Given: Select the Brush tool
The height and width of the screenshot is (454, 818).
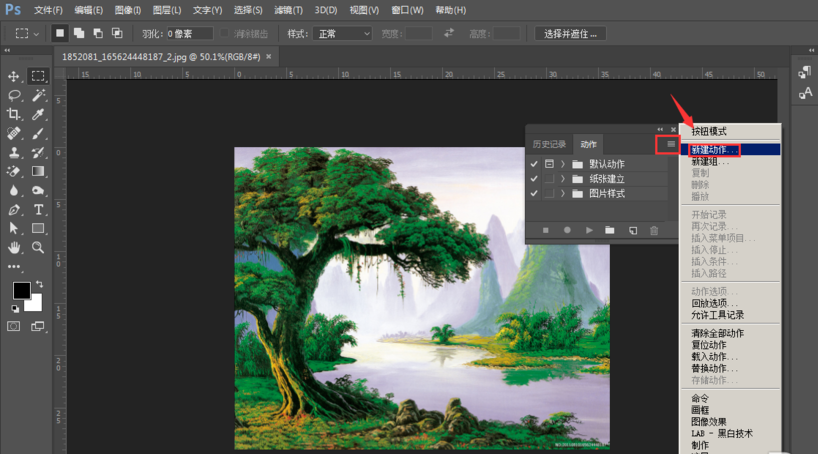Looking at the screenshot, I should [x=38, y=133].
